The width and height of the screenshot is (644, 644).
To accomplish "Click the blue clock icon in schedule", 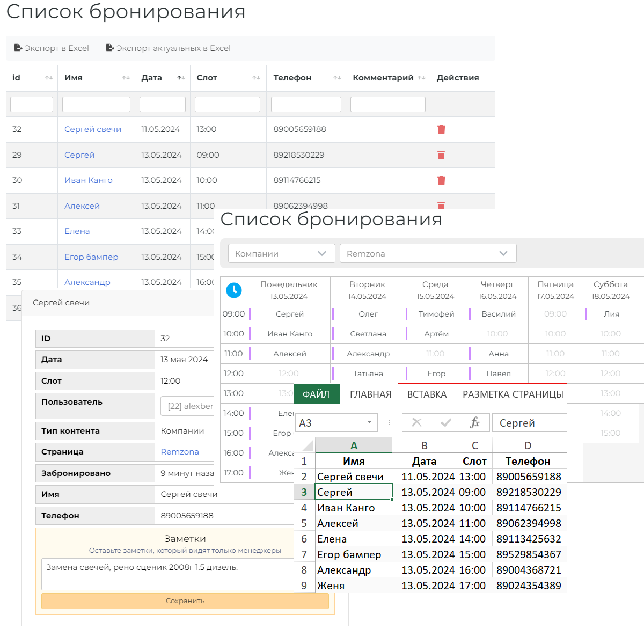I will click(234, 290).
